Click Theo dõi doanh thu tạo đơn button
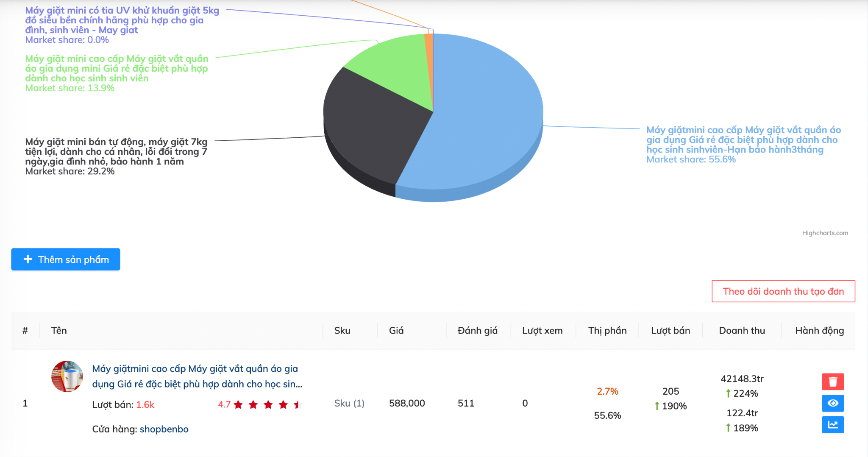 [783, 291]
